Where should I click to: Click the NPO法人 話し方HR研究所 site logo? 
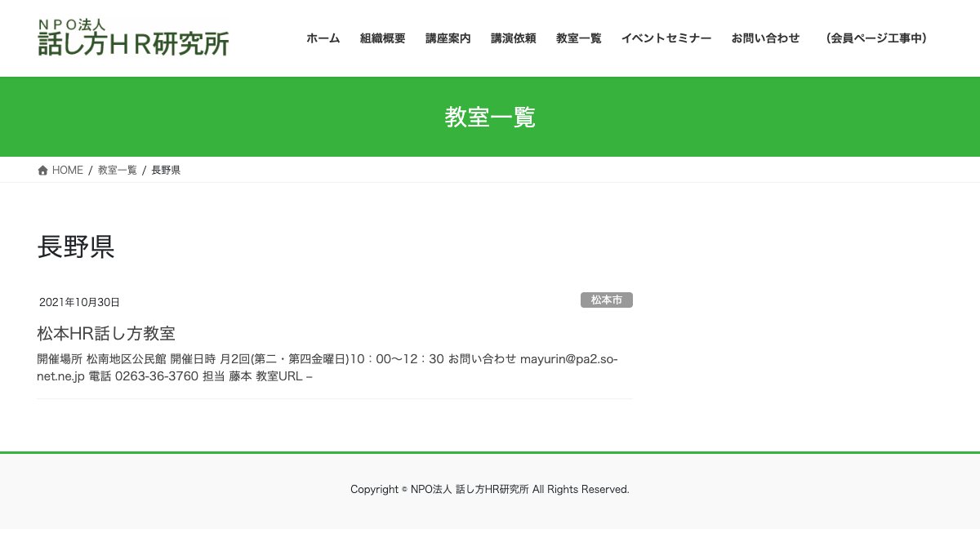(133, 38)
